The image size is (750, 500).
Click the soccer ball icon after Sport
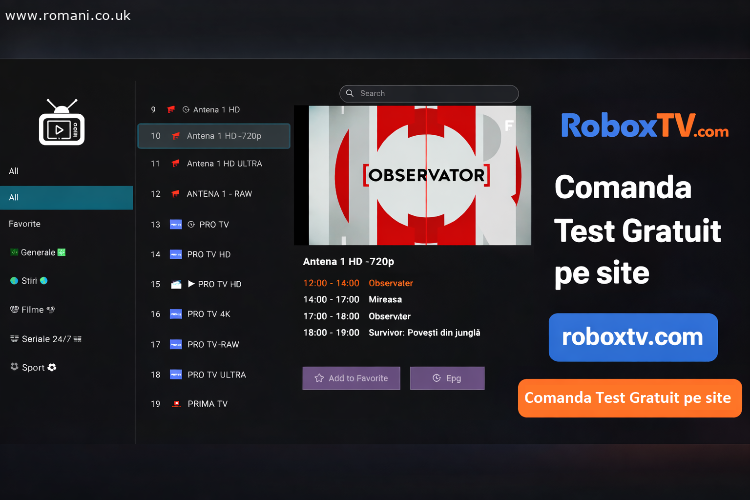point(52,367)
